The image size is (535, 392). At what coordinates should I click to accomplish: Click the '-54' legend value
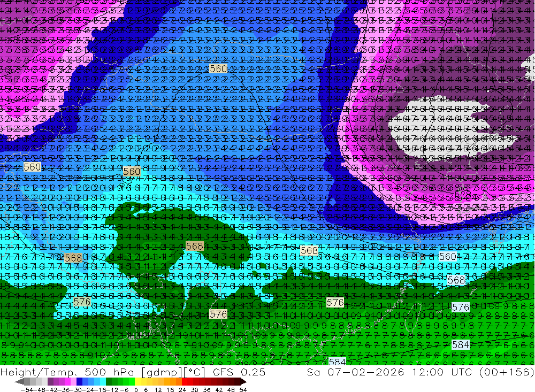[x=27, y=390]
